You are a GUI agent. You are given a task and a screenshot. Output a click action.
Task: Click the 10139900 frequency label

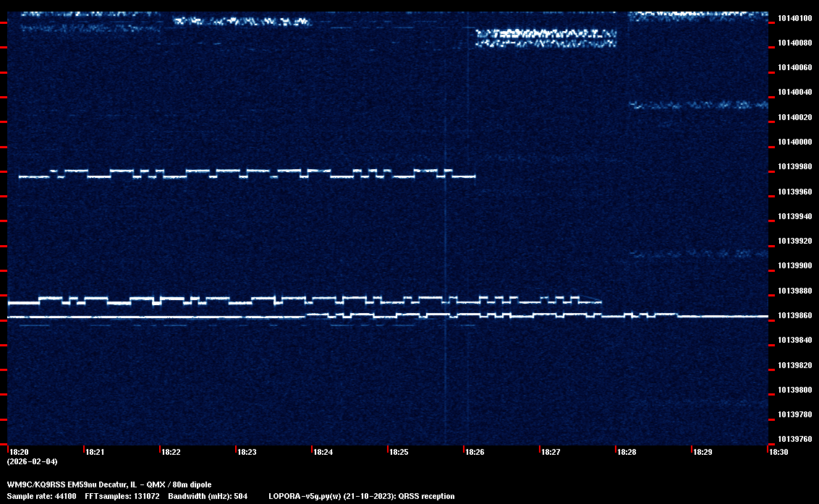(794, 265)
